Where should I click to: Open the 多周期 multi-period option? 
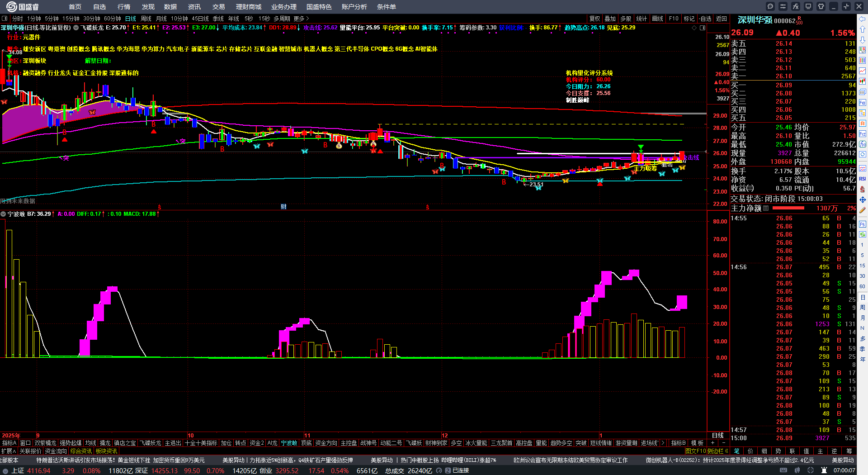coord(282,19)
